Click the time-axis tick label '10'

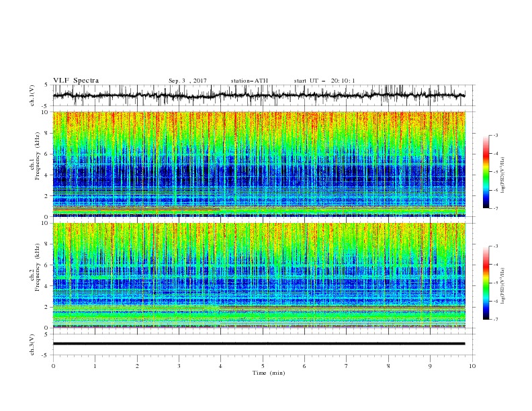472,366
